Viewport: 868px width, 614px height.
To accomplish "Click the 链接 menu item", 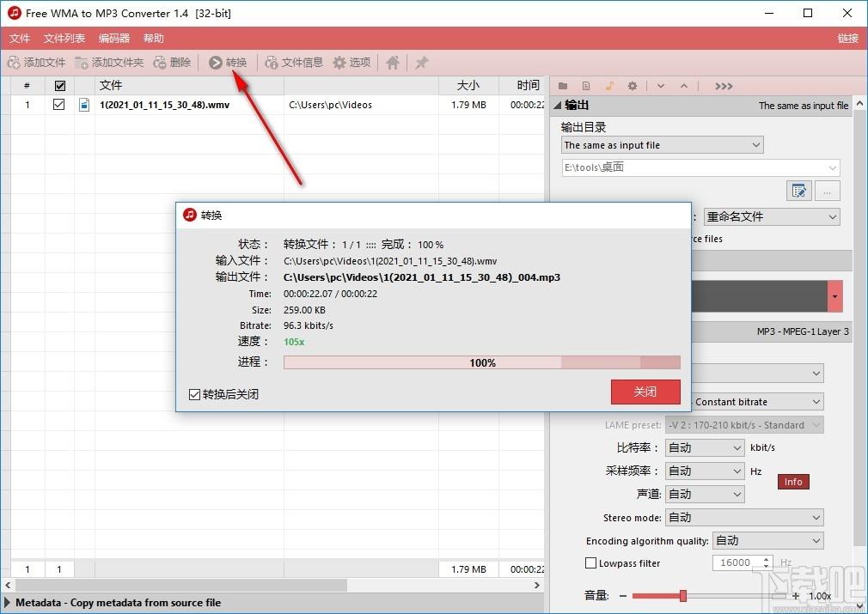I will click(847, 38).
